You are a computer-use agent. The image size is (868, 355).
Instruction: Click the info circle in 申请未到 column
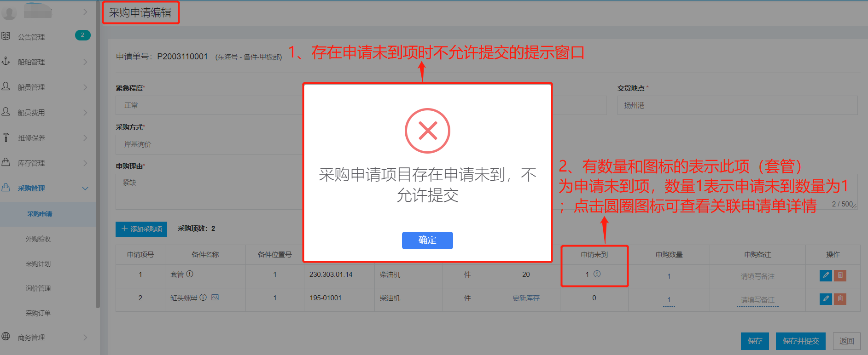[597, 274]
